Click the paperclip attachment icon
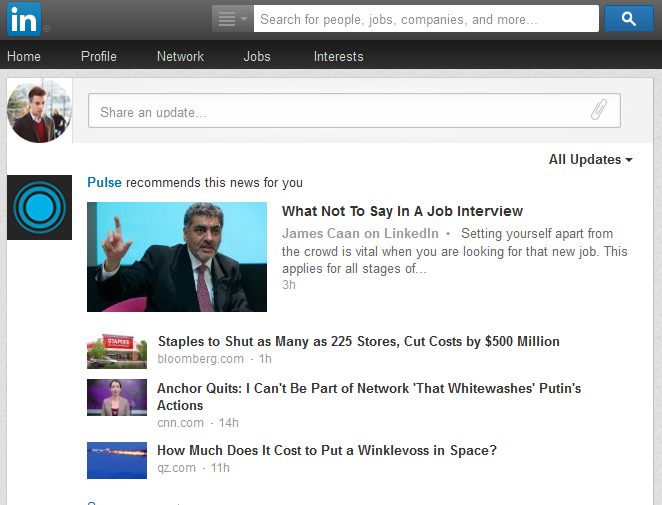 599,110
